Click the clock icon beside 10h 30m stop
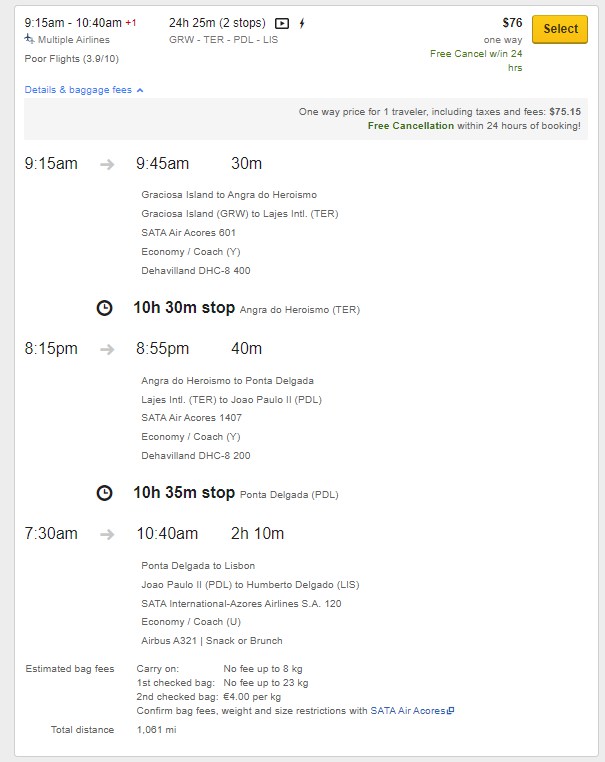Screen dimensions: 605x762 click(104, 308)
